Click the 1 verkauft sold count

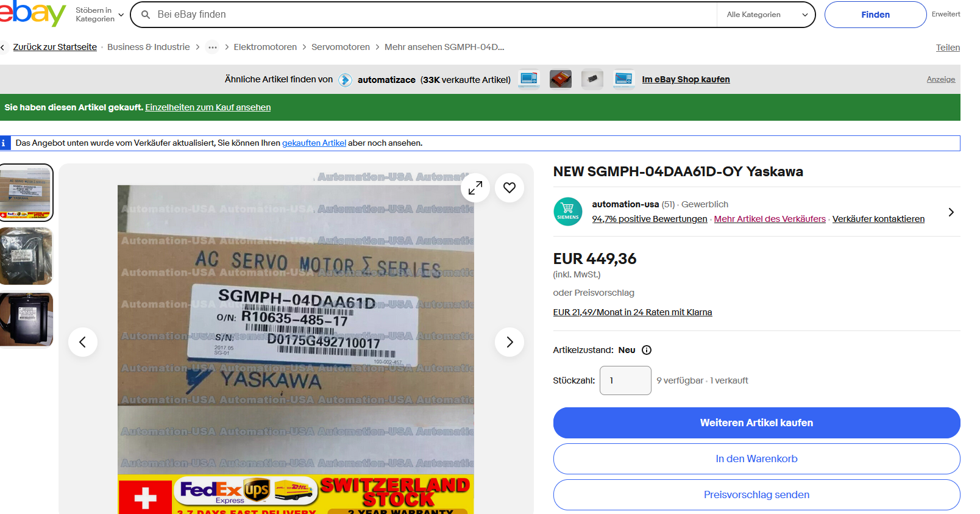pyautogui.click(x=729, y=380)
